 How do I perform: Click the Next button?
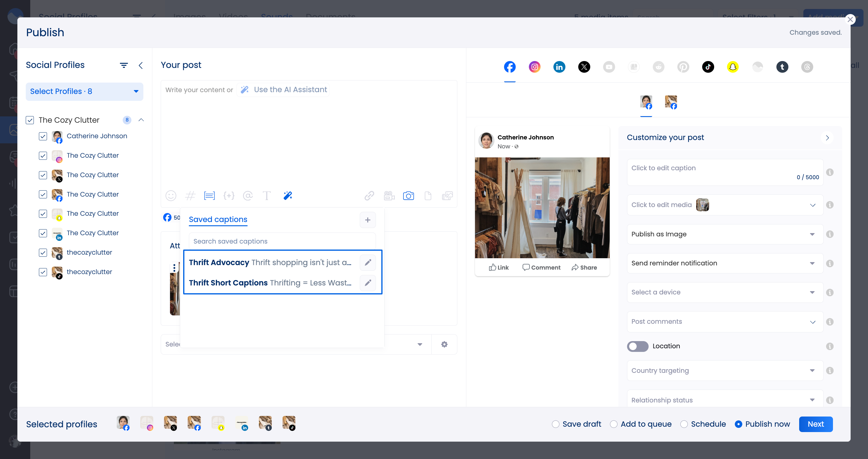click(x=816, y=424)
